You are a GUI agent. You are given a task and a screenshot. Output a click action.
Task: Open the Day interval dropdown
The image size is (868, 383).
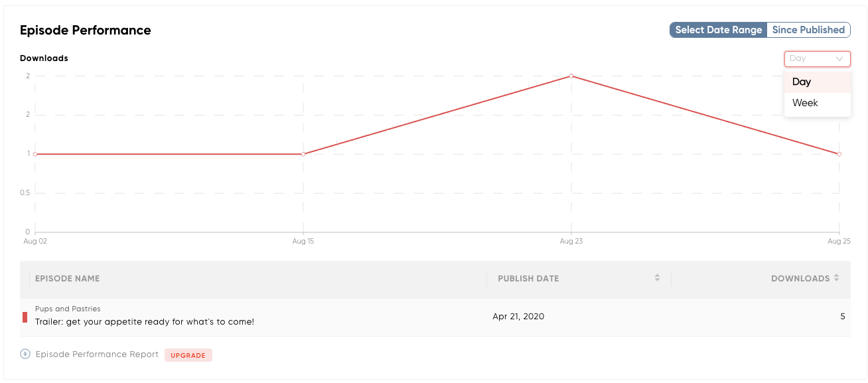point(817,58)
